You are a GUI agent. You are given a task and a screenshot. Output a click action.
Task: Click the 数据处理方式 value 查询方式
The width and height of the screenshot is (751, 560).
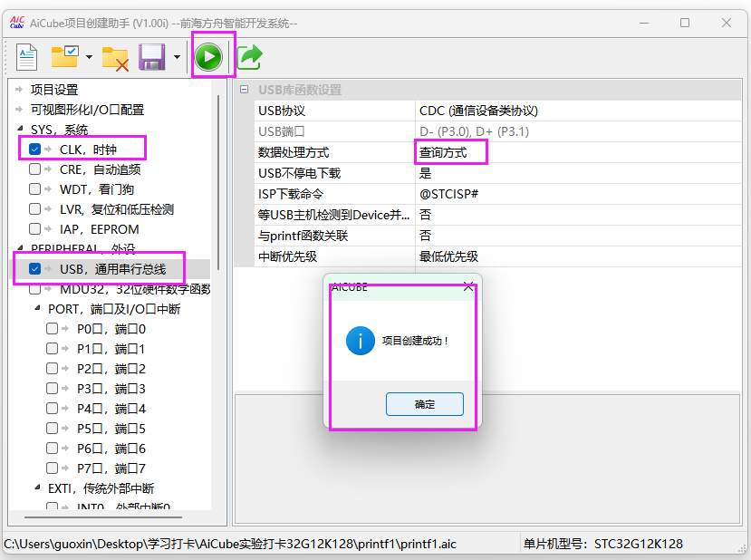pos(578,152)
